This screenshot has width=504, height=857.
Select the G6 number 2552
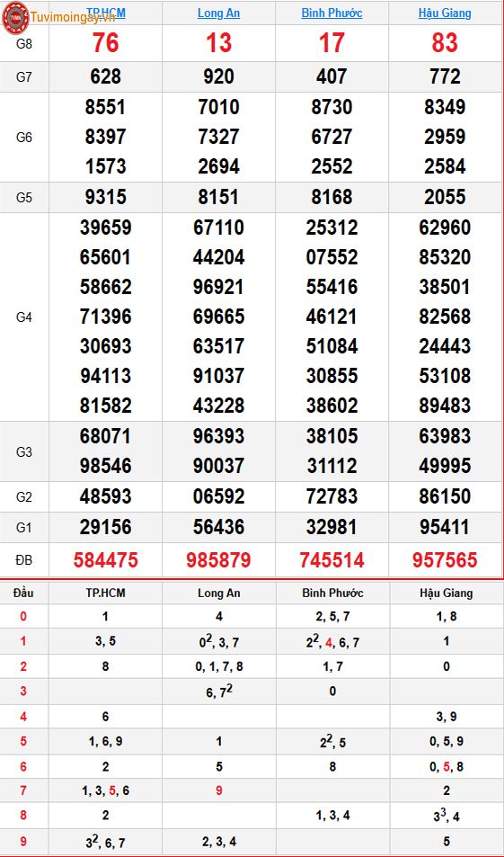coord(332,166)
